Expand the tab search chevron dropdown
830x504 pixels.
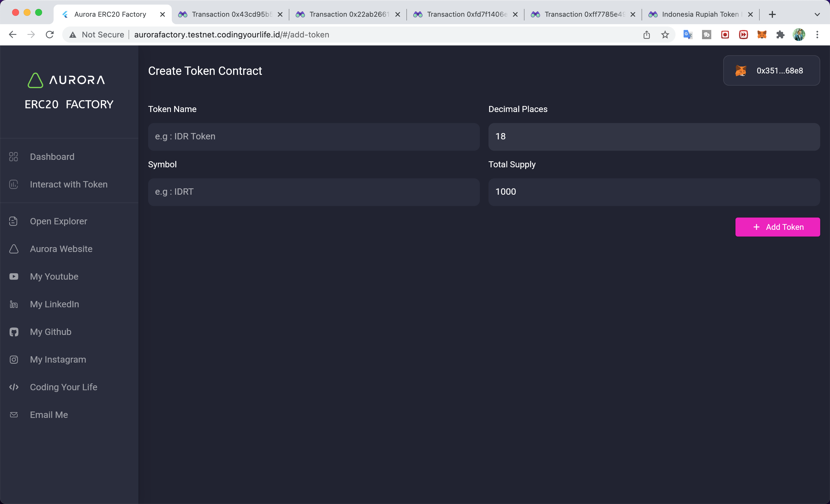click(817, 14)
